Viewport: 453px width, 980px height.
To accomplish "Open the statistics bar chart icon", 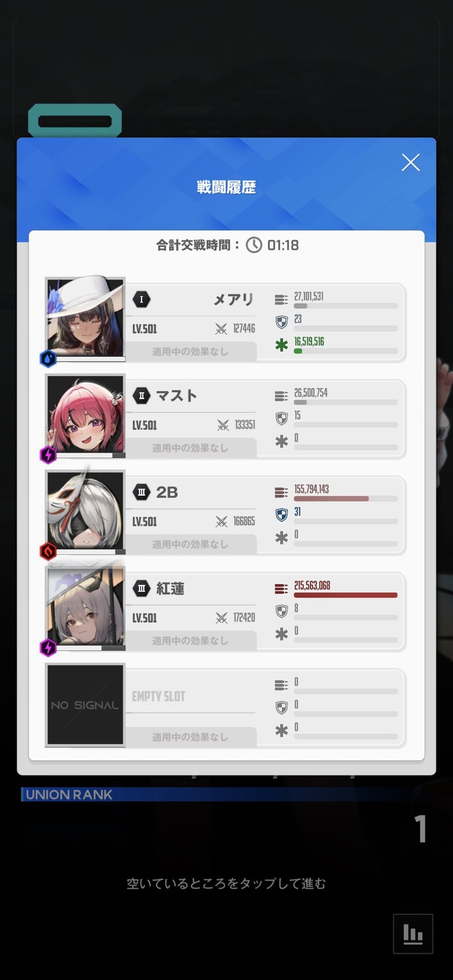I will [413, 934].
